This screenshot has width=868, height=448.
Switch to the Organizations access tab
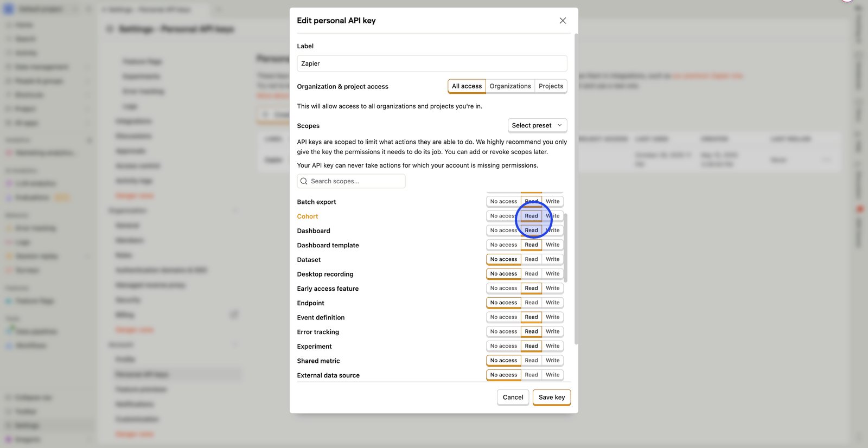(510, 86)
